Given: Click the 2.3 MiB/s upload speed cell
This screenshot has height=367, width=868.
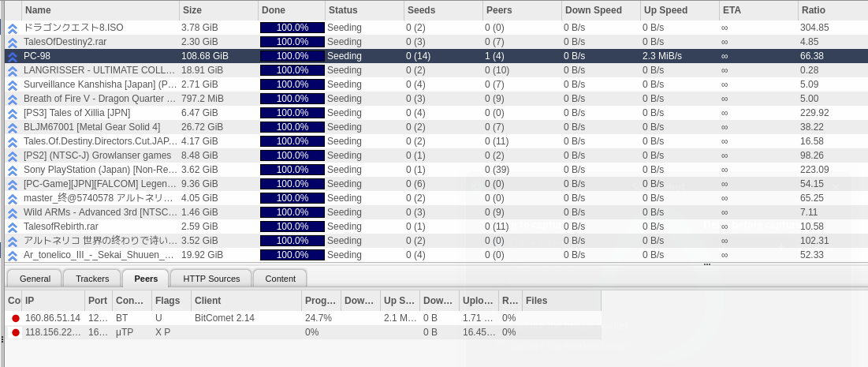Looking at the screenshot, I should click(662, 56).
